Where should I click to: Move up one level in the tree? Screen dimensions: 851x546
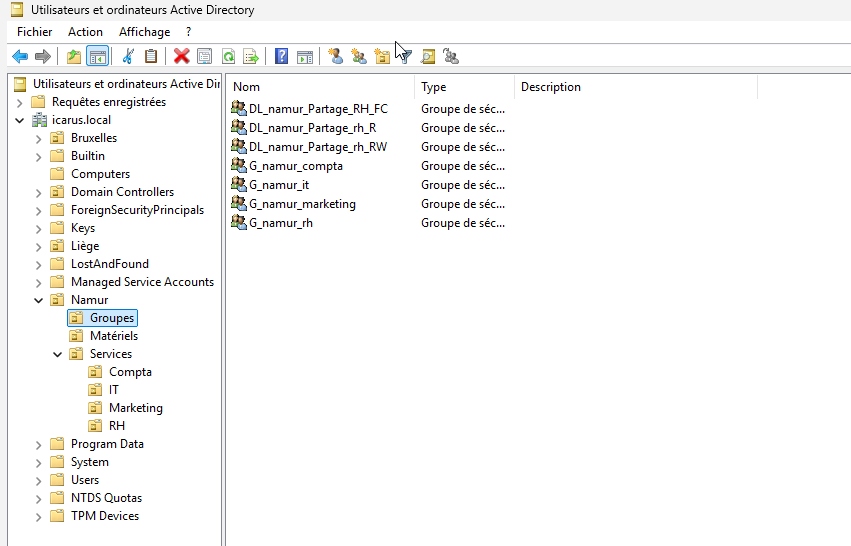74,56
